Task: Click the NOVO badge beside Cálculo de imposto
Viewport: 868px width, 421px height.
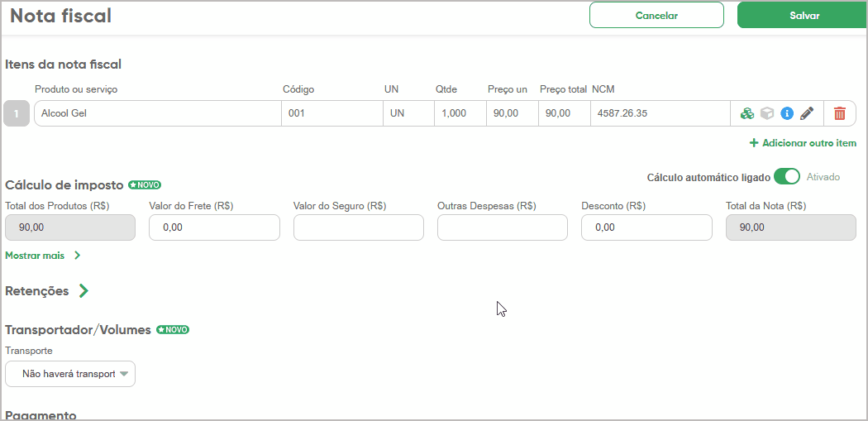Action: [145, 185]
